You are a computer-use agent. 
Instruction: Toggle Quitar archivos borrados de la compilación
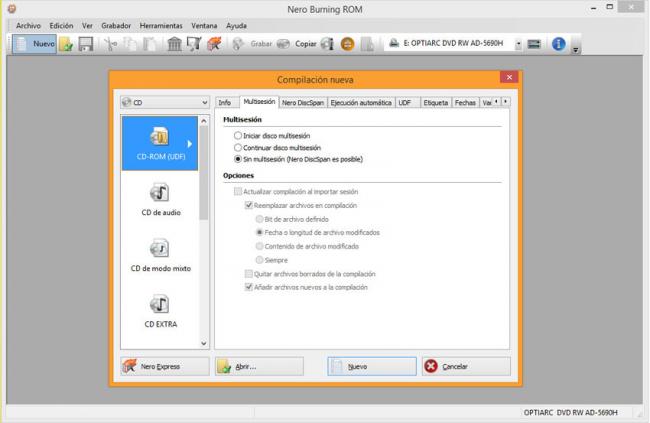point(249,274)
